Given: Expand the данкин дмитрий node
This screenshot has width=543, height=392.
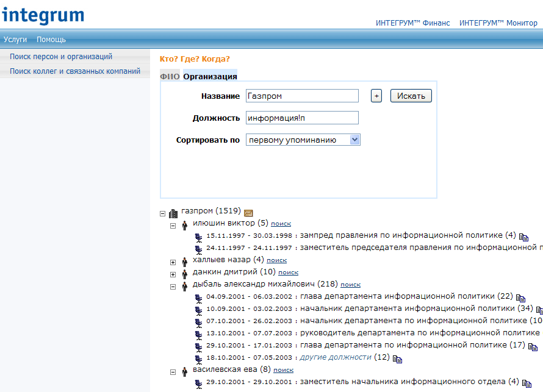Looking at the screenshot, I should [173, 274].
